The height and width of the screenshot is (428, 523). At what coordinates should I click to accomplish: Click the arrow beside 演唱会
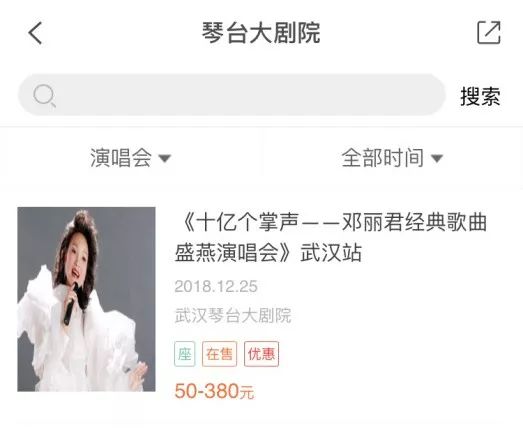point(164,158)
